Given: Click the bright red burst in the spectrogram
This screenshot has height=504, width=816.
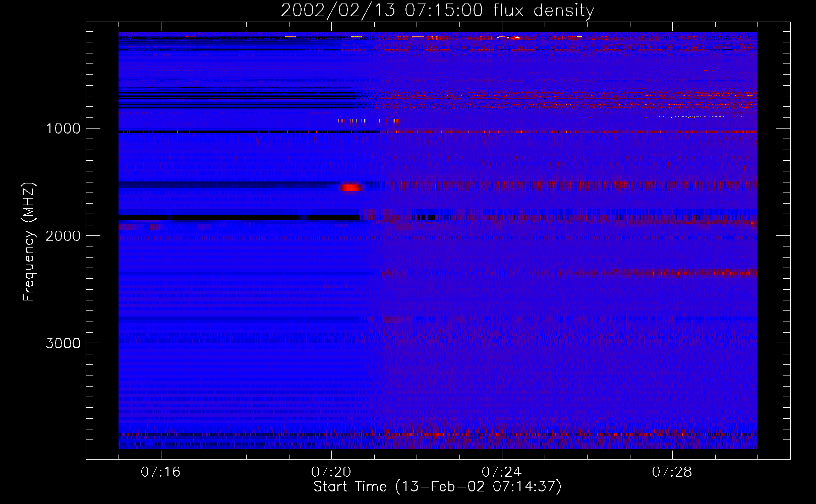Looking at the screenshot, I should pos(352,187).
